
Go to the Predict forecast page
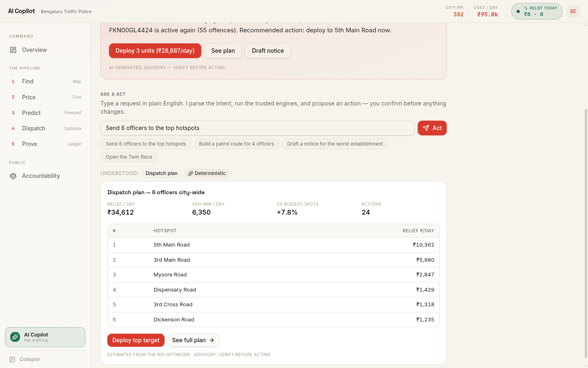coord(45,113)
